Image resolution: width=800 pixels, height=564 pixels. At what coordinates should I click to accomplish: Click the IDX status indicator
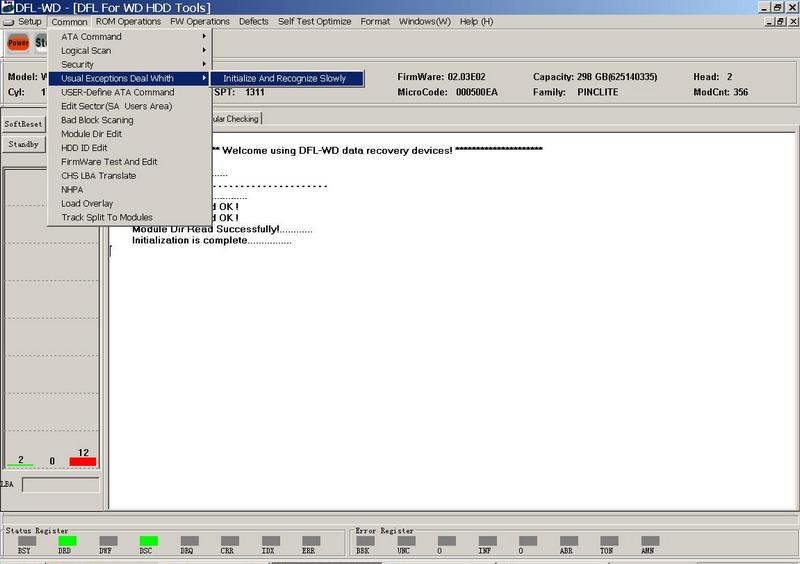tap(270, 541)
